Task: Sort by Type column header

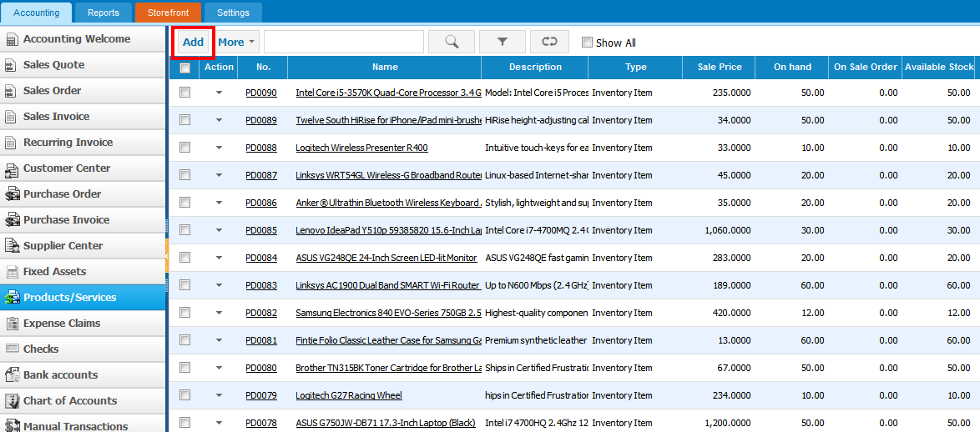Action: 636,68
